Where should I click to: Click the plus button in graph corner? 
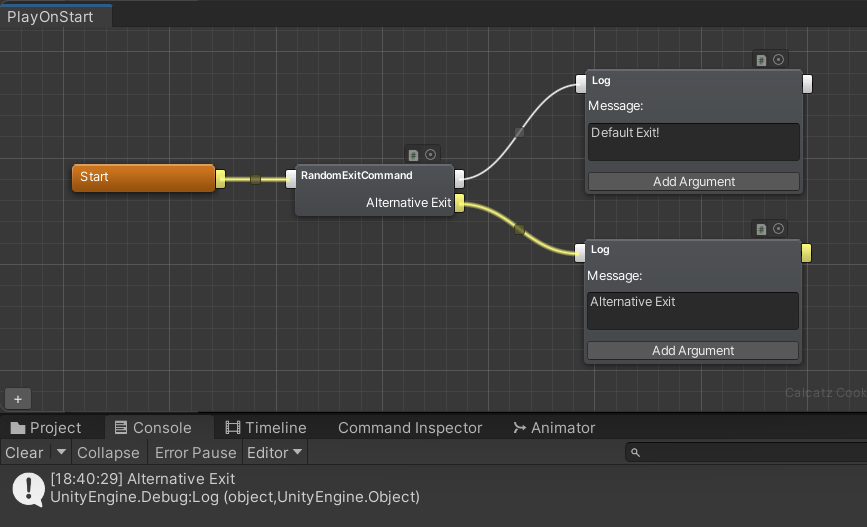[x=17, y=399]
